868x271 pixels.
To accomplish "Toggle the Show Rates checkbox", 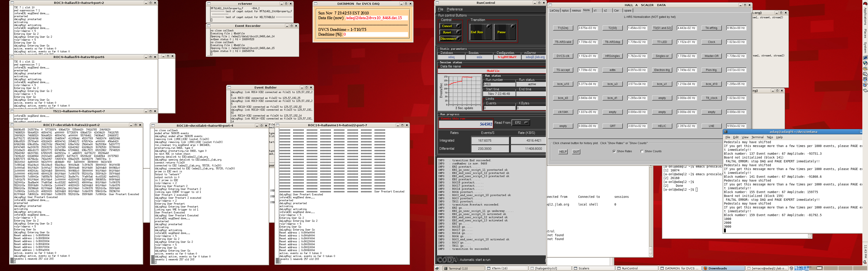I will click(x=614, y=152).
